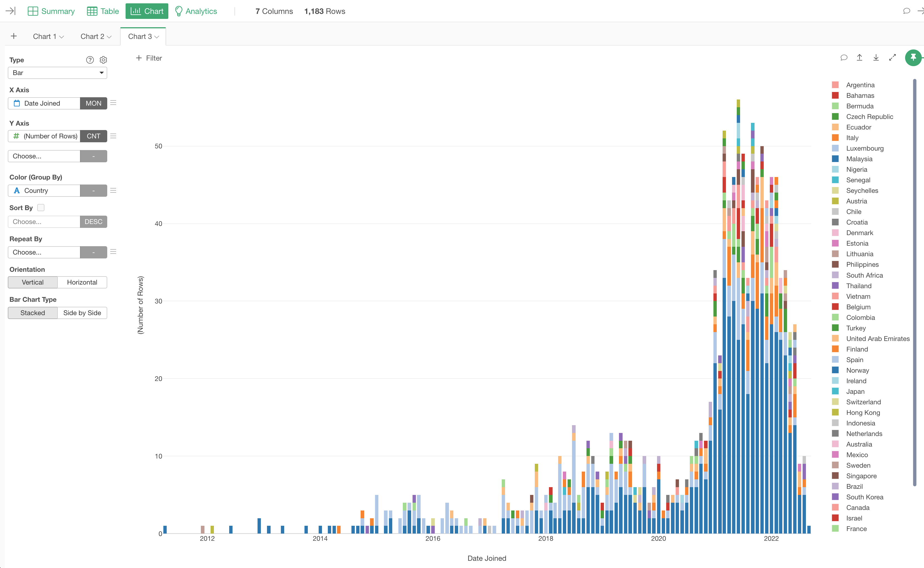The height and width of the screenshot is (568, 924).
Task: Click Date Joined calendar type icon
Action: click(x=17, y=103)
